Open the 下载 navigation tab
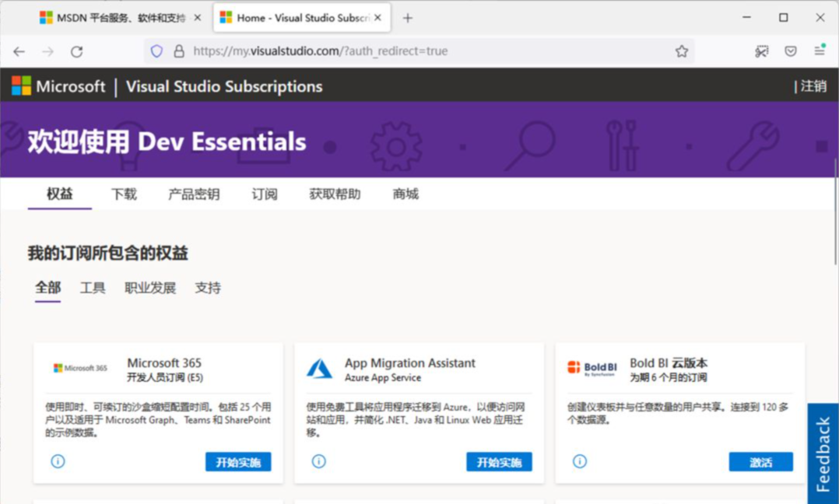Image resolution: width=839 pixels, height=504 pixels. [125, 194]
